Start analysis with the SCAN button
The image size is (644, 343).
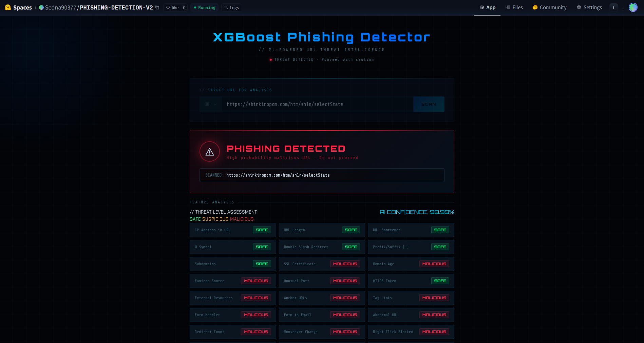429,104
